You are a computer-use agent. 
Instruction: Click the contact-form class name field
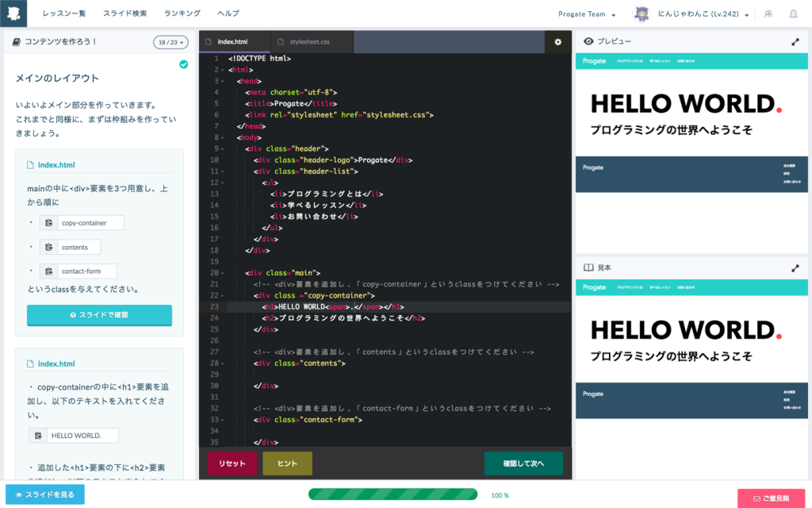coord(87,271)
